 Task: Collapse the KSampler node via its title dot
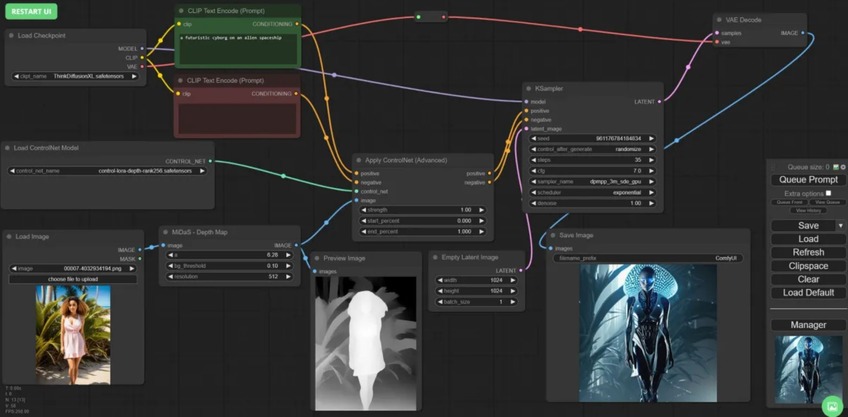tap(530, 88)
